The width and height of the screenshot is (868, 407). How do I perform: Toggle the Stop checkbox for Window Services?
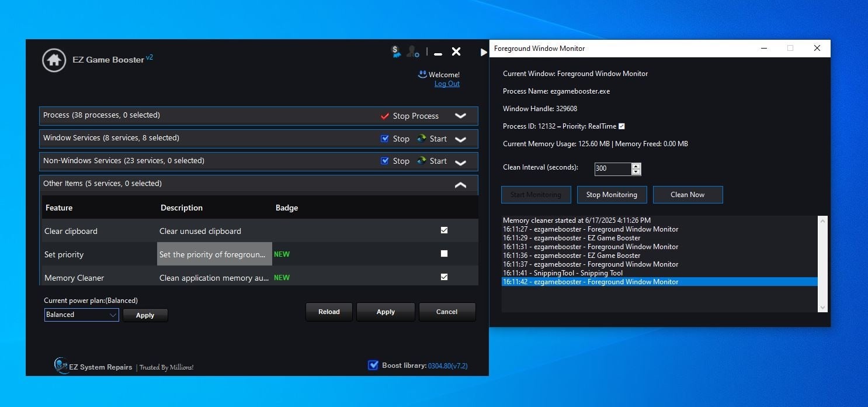384,139
